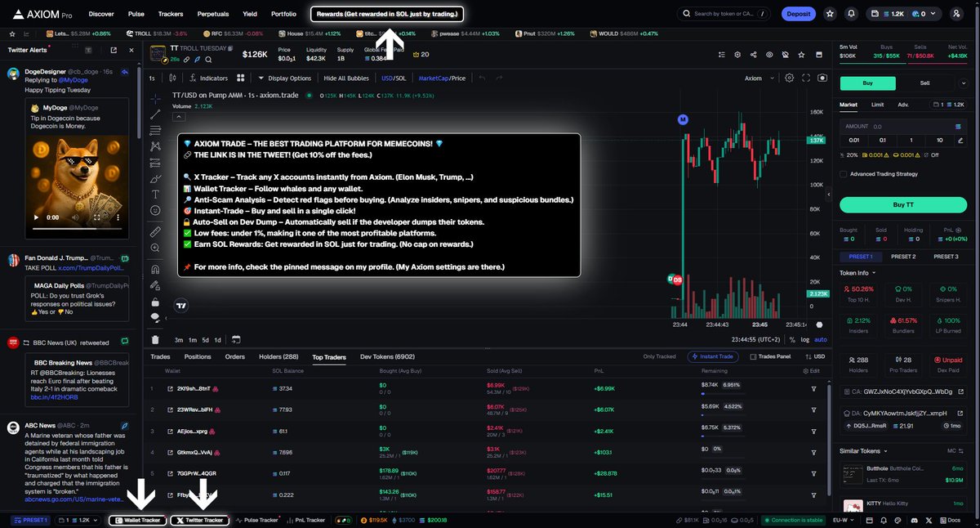Toggle Hide All Bubbles
The height and width of the screenshot is (528, 980).
(346, 78)
